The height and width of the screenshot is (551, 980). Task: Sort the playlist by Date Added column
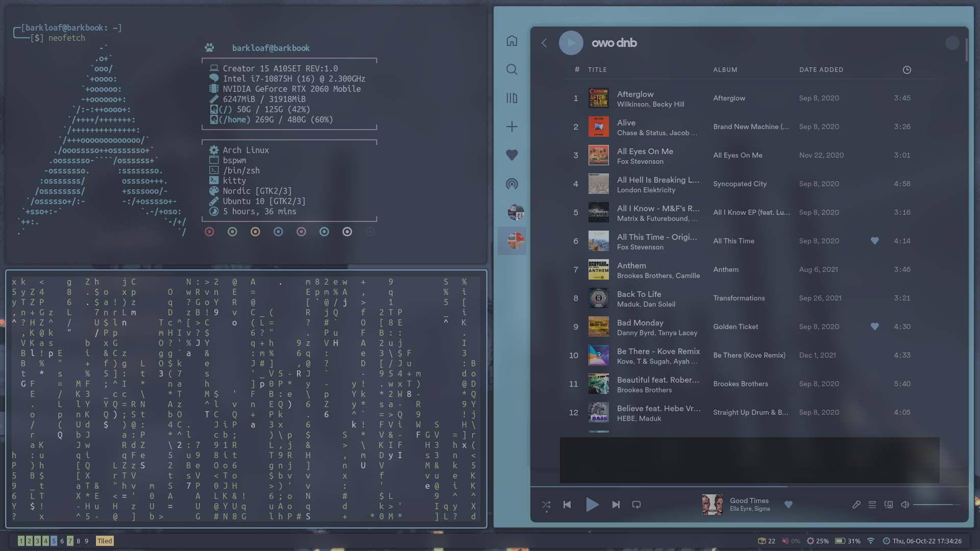click(821, 70)
